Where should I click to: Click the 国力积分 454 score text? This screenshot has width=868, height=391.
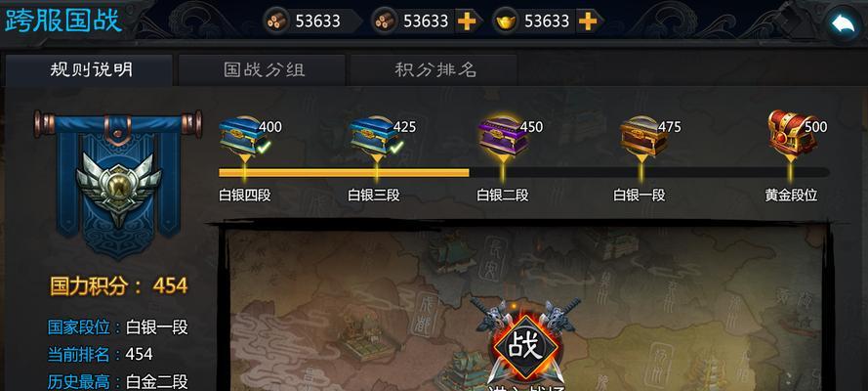pyautogui.click(x=119, y=286)
